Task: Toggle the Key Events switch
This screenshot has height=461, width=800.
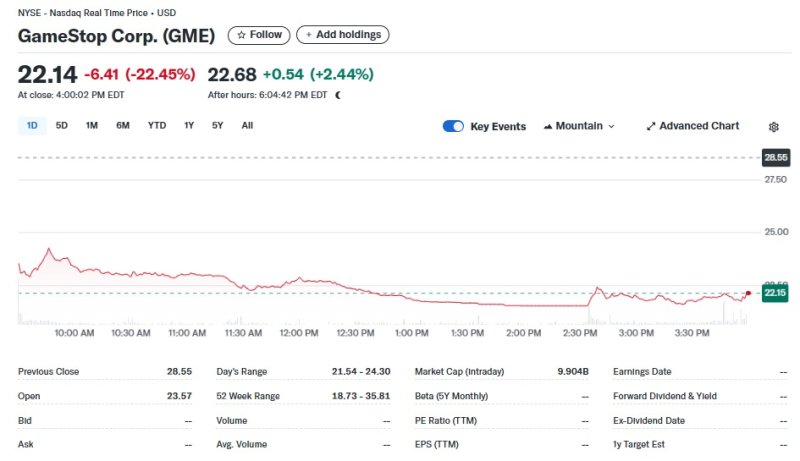Action: click(x=453, y=126)
